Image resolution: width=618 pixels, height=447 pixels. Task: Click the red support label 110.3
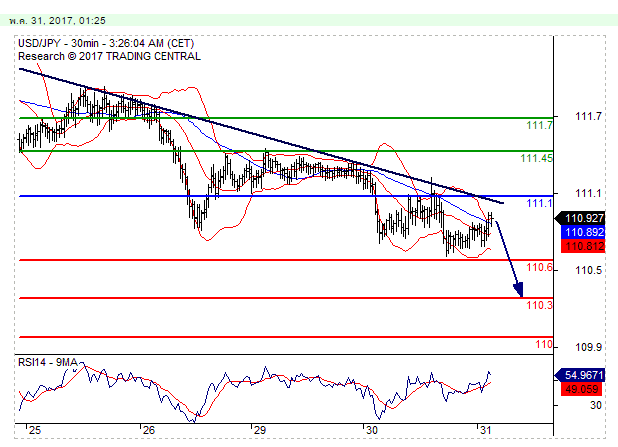point(540,305)
